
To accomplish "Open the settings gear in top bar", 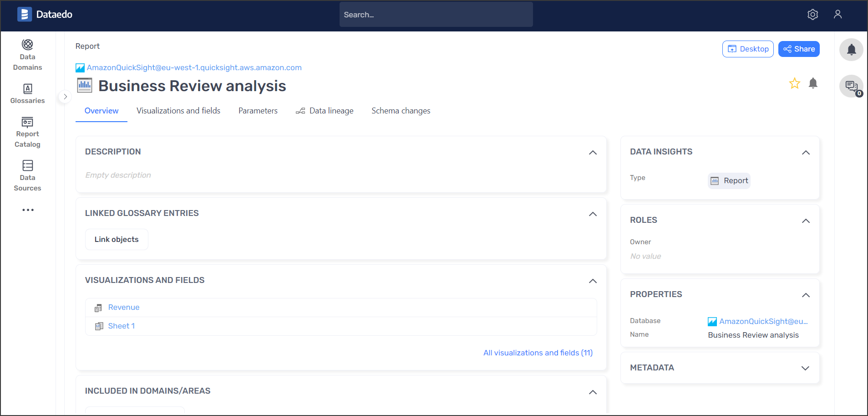I will click(812, 15).
